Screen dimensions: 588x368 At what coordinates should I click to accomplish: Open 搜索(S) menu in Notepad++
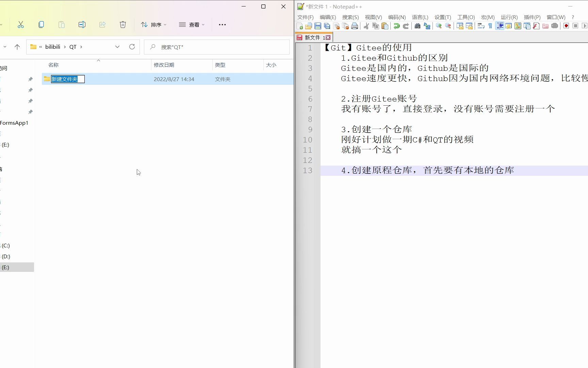(350, 17)
